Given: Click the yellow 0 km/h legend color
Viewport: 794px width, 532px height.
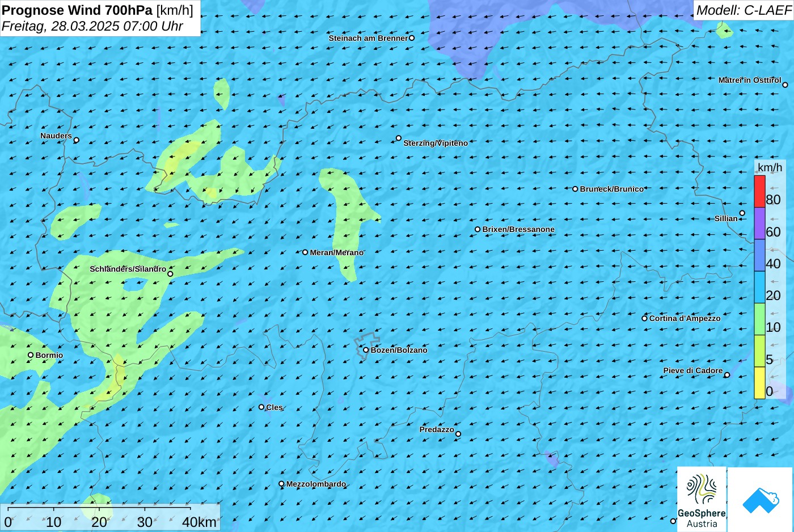Looking at the screenshot, I should [x=759, y=383].
